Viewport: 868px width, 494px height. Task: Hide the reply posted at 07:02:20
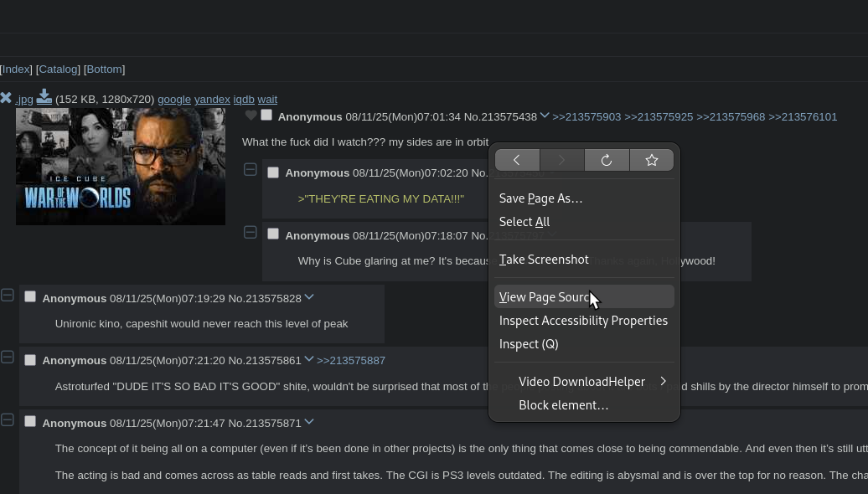pyautogui.click(x=251, y=169)
